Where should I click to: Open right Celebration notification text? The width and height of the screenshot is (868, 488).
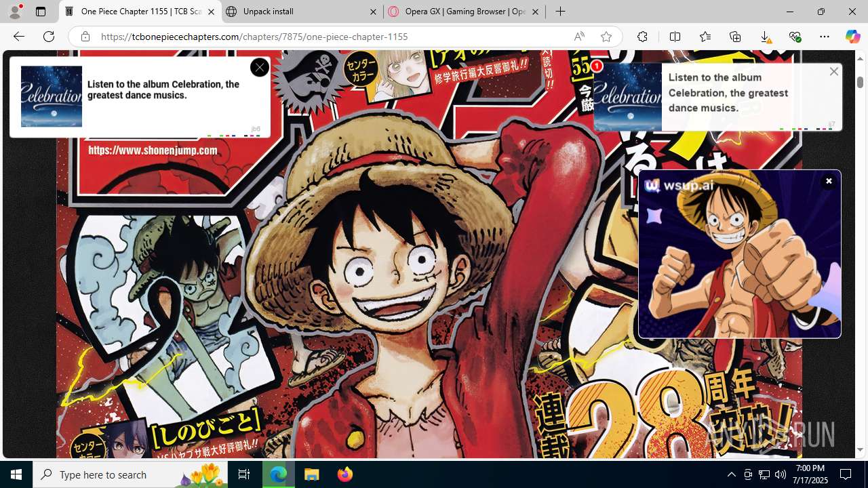coord(728,92)
